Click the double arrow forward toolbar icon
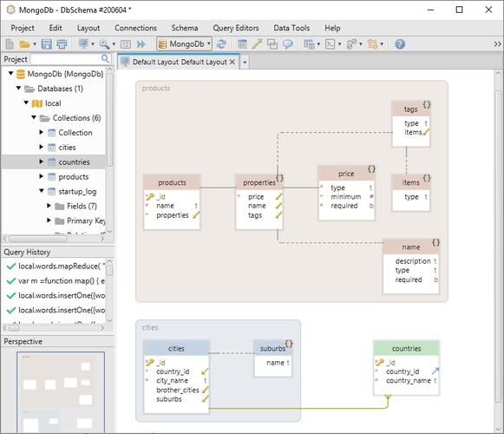The width and height of the screenshot is (504, 434). click(x=141, y=44)
